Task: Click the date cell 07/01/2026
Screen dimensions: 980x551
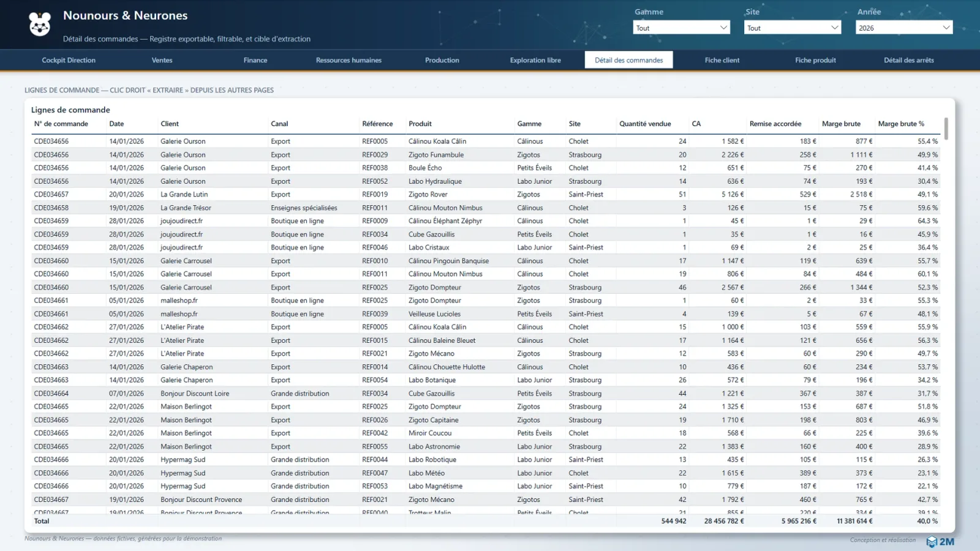Action: click(127, 394)
